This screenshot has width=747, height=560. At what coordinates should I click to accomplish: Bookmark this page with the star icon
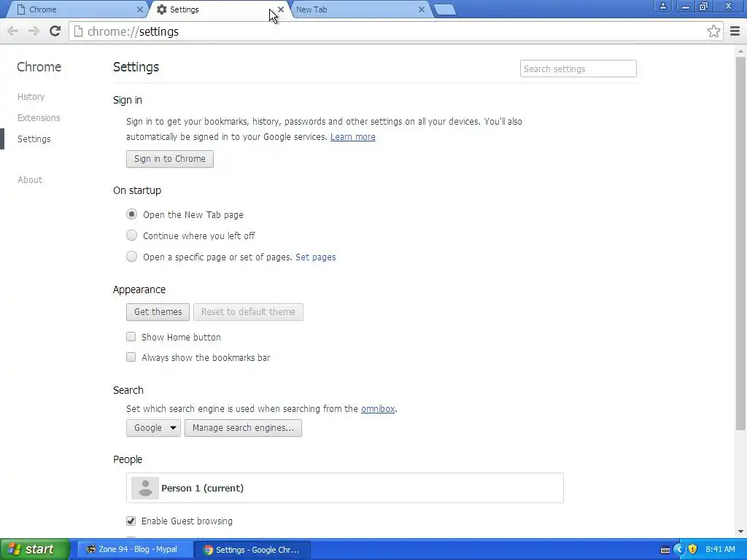click(713, 31)
